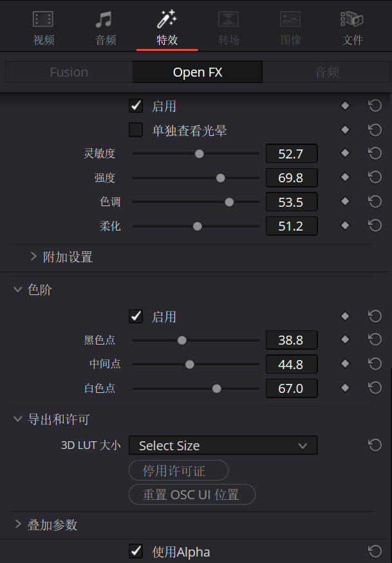Reset the 使用Alpha option
The width and height of the screenshot is (392, 563).
point(375,551)
